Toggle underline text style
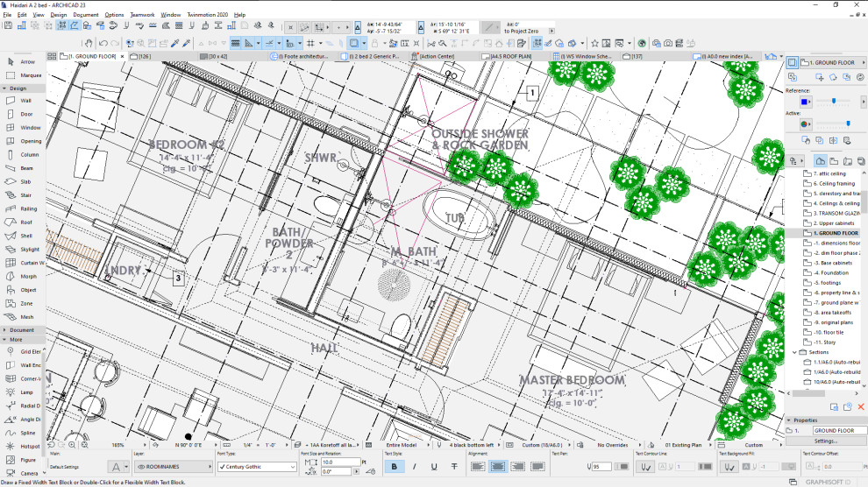 (x=434, y=467)
